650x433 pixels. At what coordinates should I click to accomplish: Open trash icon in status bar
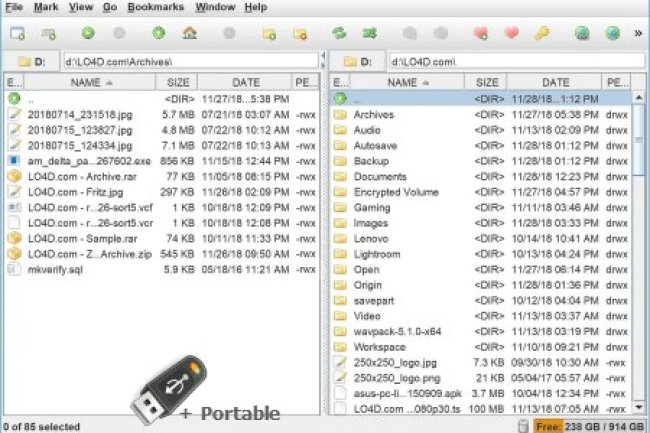[523, 426]
